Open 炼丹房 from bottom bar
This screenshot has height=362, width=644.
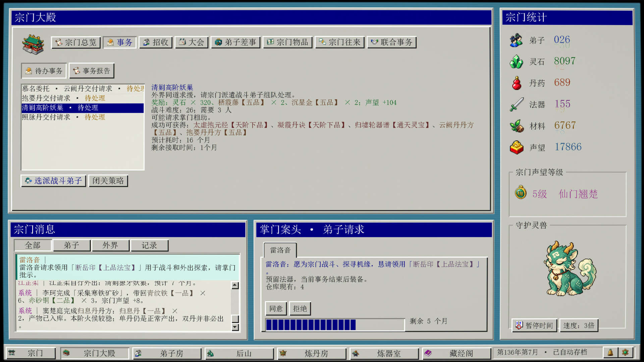pyautogui.click(x=312, y=353)
